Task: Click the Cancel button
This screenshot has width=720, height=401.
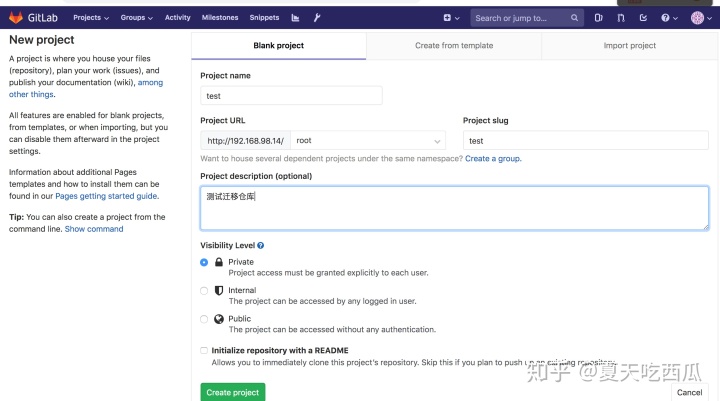Action: tap(689, 392)
